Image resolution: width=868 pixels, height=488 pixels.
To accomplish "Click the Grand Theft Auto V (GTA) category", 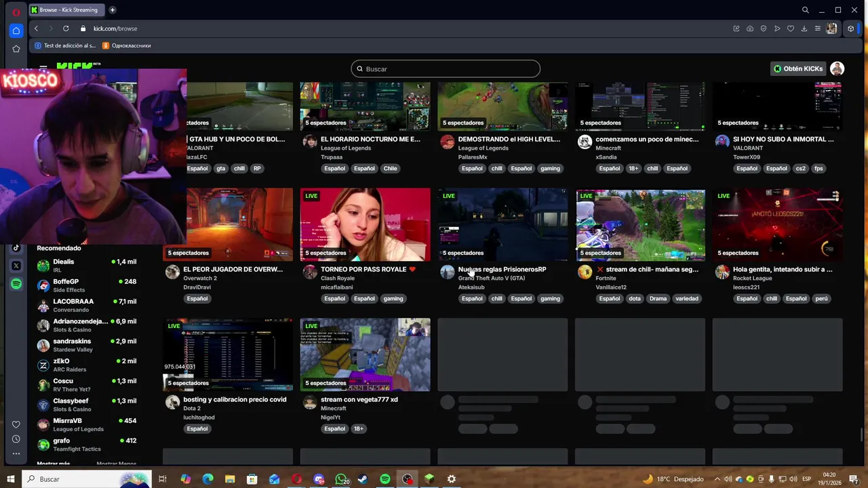I will 491,278.
